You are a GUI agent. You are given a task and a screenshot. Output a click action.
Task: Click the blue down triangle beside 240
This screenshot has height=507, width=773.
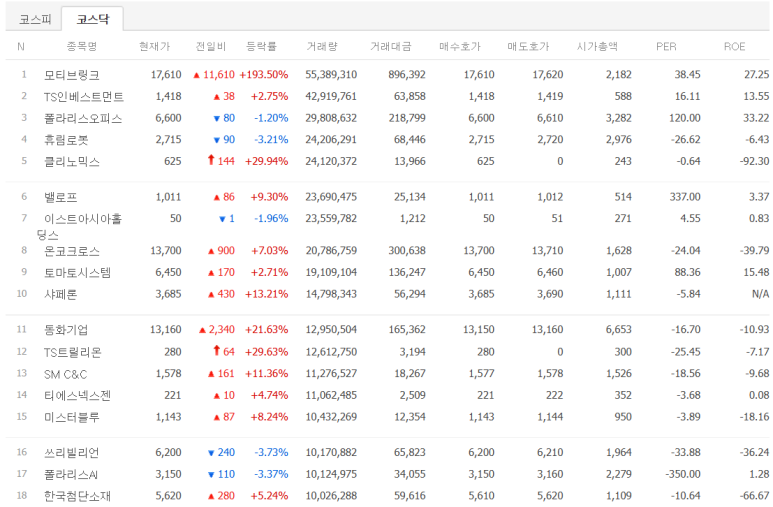click(x=211, y=453)
